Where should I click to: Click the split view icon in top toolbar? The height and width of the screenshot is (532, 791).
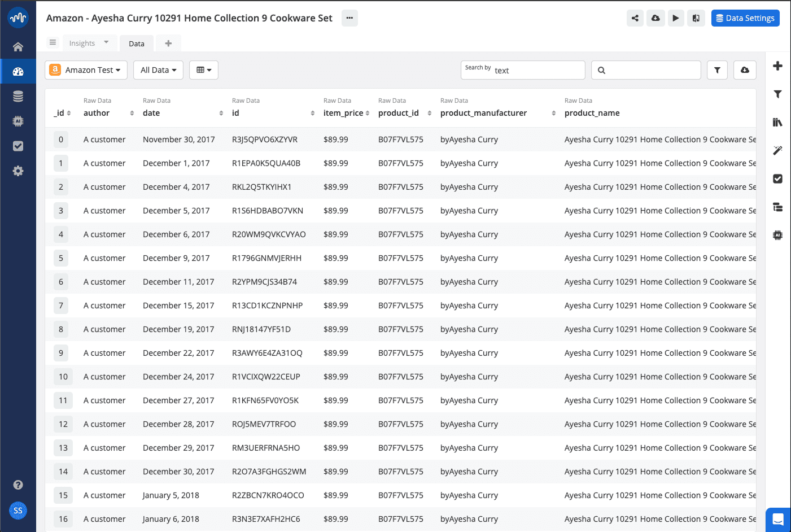click(x=696, y=18)
